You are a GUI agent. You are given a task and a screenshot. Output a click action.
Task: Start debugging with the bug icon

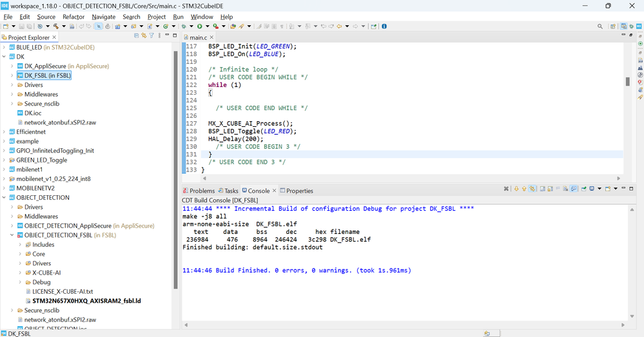(x=183, y=26)
